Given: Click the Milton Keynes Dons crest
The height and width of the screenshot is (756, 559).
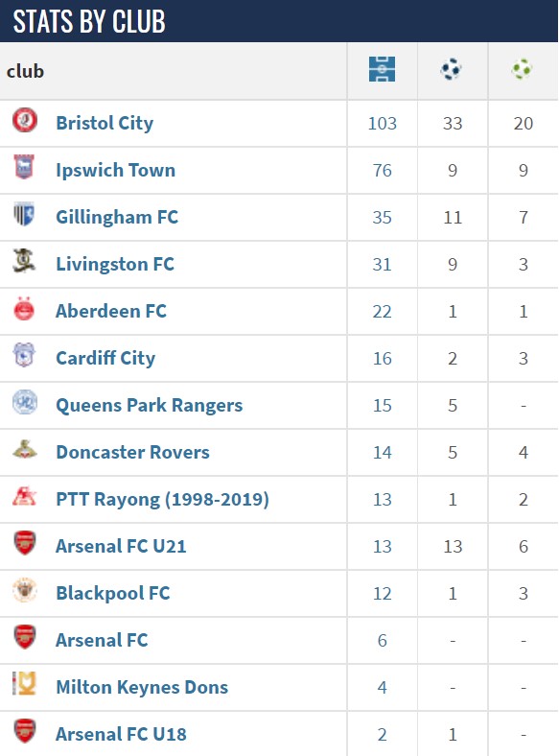Looking at the screenshot, I should tap(24, 684).
